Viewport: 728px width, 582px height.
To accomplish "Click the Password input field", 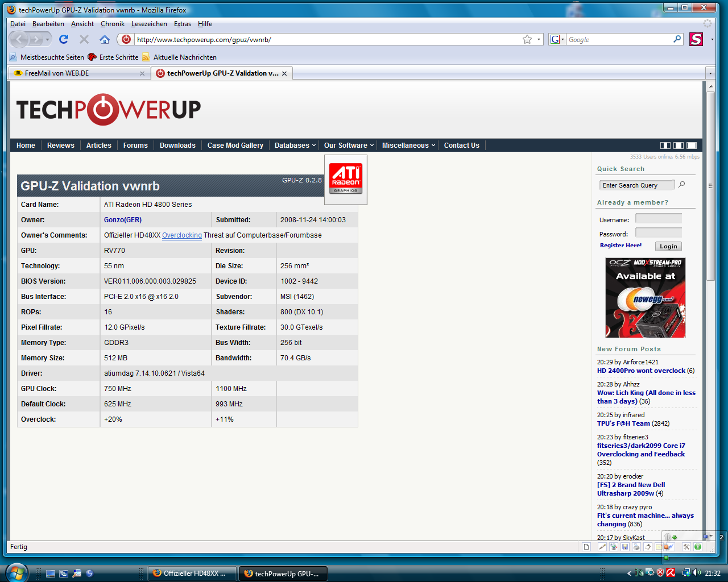I will (x=659, y=233).
